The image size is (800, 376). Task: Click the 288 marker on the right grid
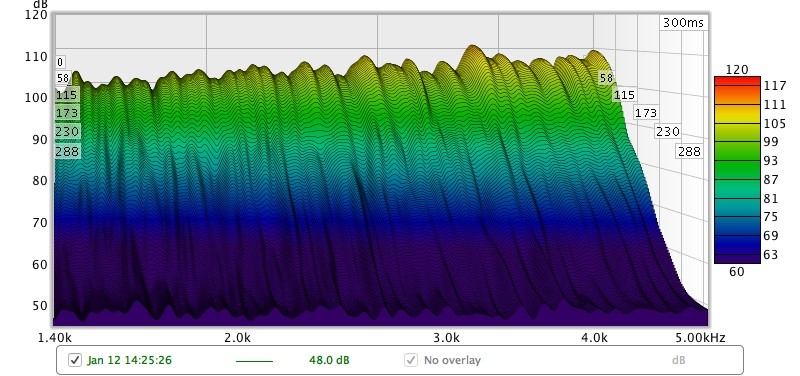click(689, 152)
